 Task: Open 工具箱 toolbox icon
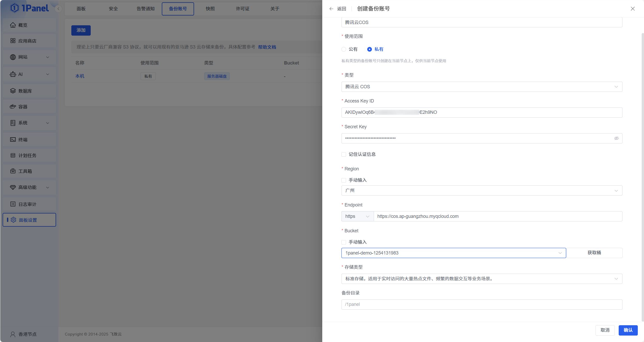pyautogui.click(x=13, y=171)
